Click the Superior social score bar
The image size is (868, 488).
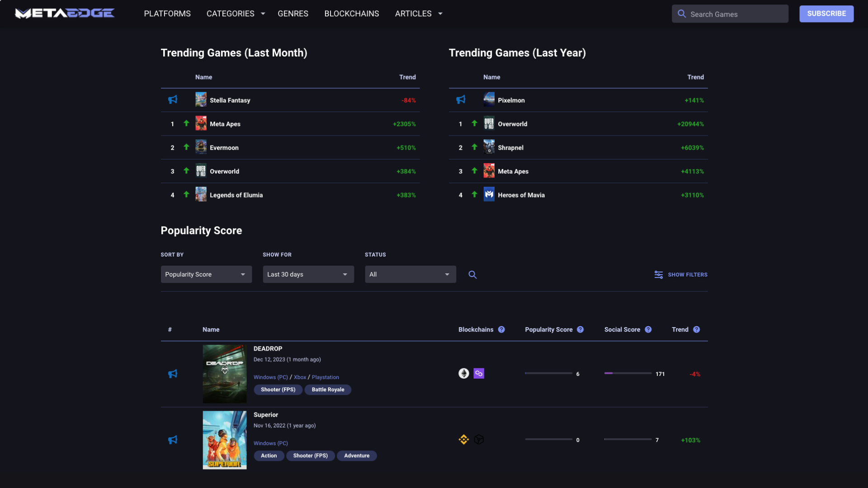pos(628,439)
